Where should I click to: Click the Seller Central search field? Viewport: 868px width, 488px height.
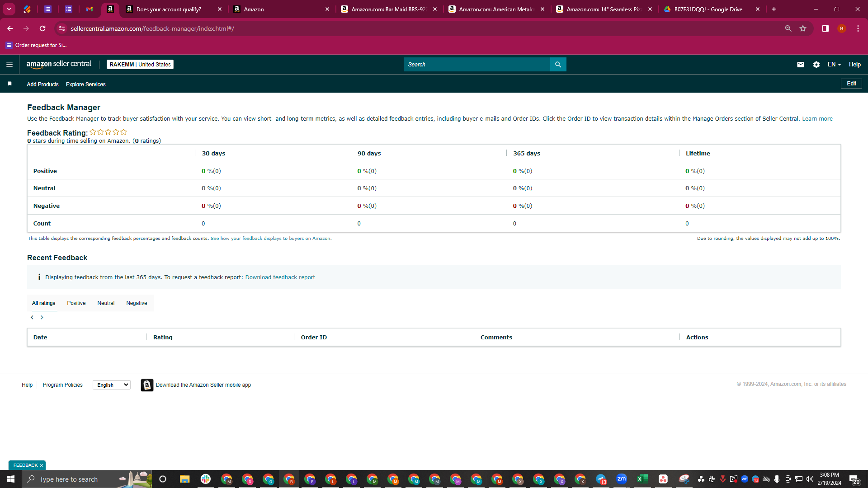pos(477,65)
